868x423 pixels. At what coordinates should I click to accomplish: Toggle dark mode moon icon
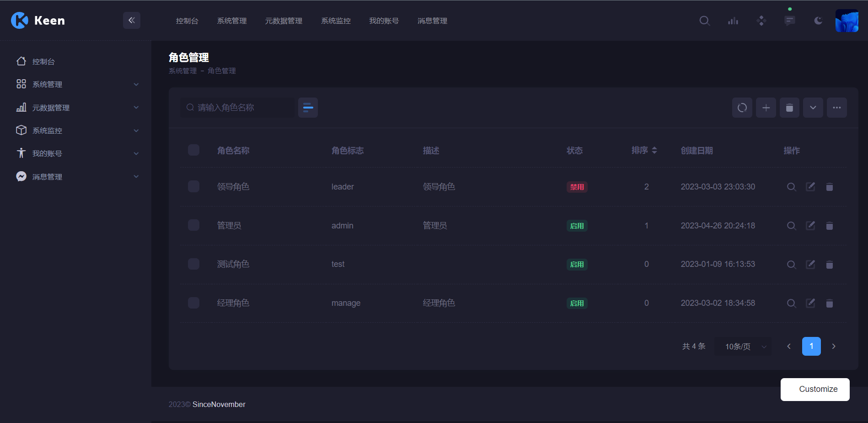point(818,21)
